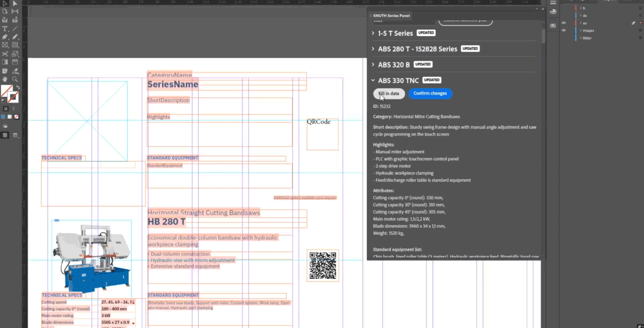Select the Rectangle Frame tool
The image size is (644, 328).
point(5,45)
